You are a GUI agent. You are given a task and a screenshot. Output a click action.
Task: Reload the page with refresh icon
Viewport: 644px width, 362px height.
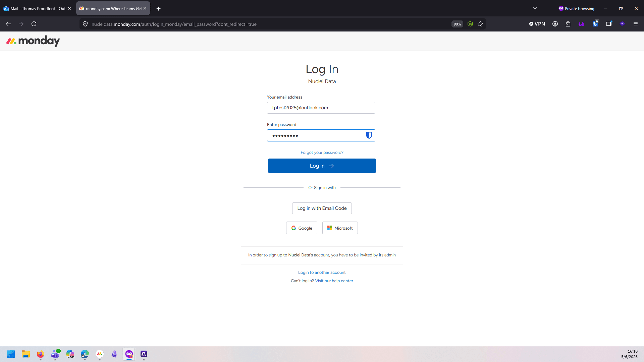tap(34, 24)
